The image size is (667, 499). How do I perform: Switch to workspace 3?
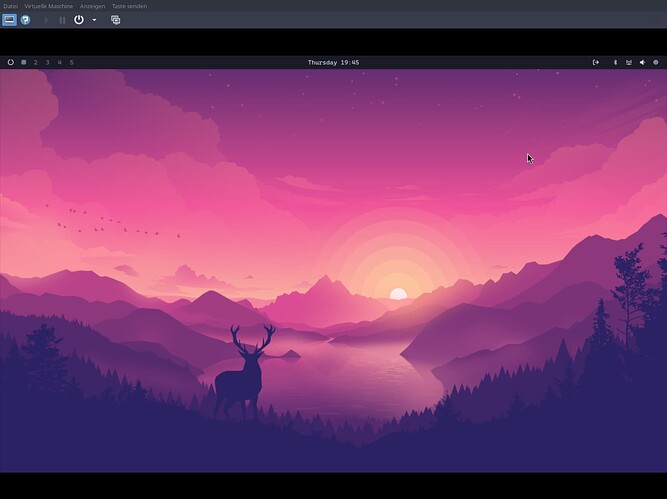coord(48,62)
